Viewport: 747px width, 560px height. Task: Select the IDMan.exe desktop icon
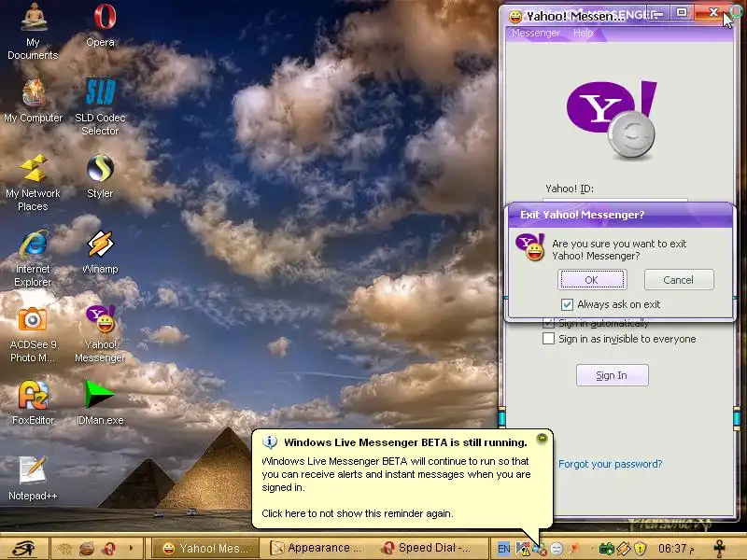click(x=100, y=402)
